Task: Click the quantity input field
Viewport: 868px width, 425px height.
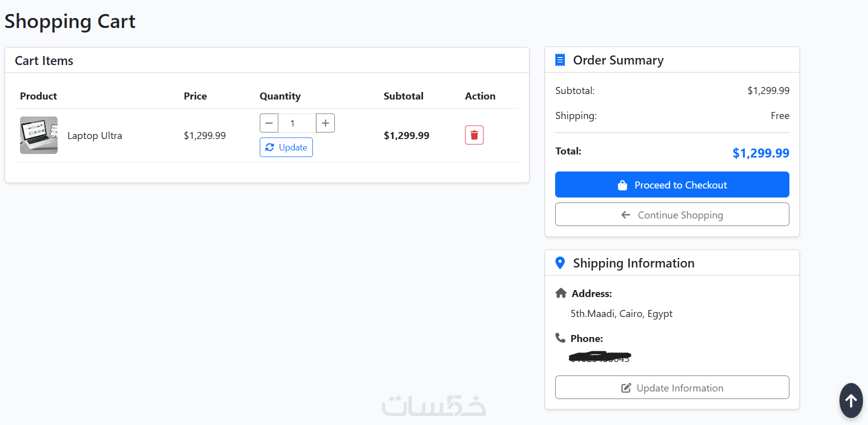Action: click(297, 123)
